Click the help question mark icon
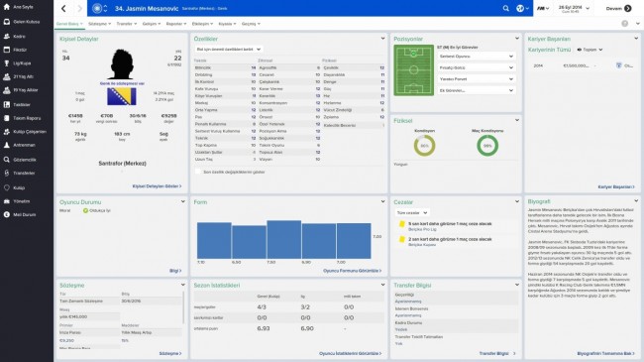644x362 pixels. coord(625,24)
